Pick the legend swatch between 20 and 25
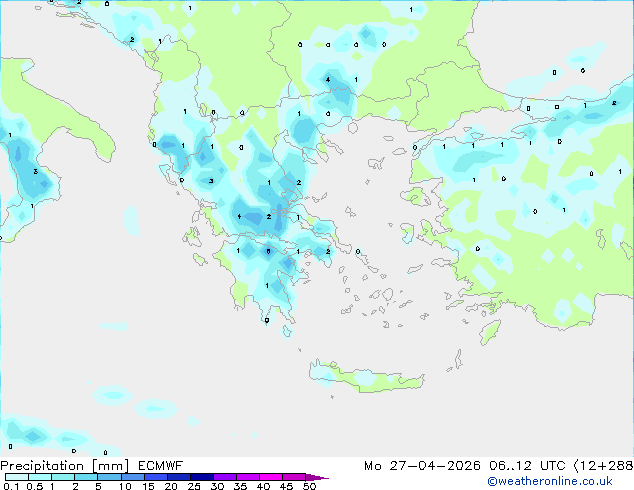The height and width of the screenshot is (490, 634). coord(179,477)
